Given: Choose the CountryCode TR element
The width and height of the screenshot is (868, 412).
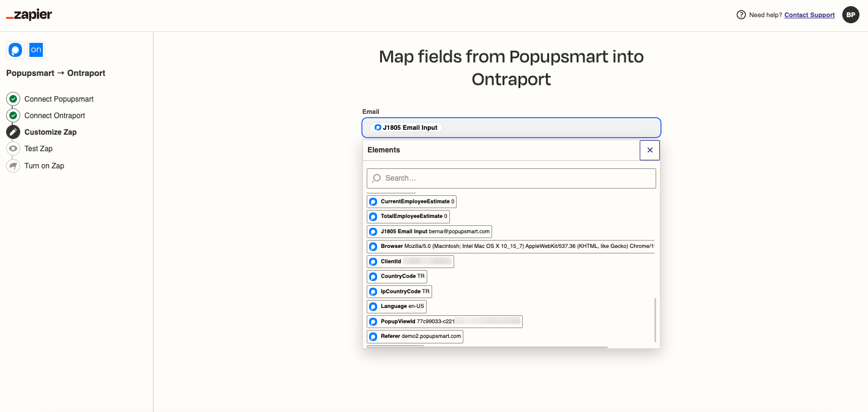Looking at the screenshot, I should [x=397, y=277].
